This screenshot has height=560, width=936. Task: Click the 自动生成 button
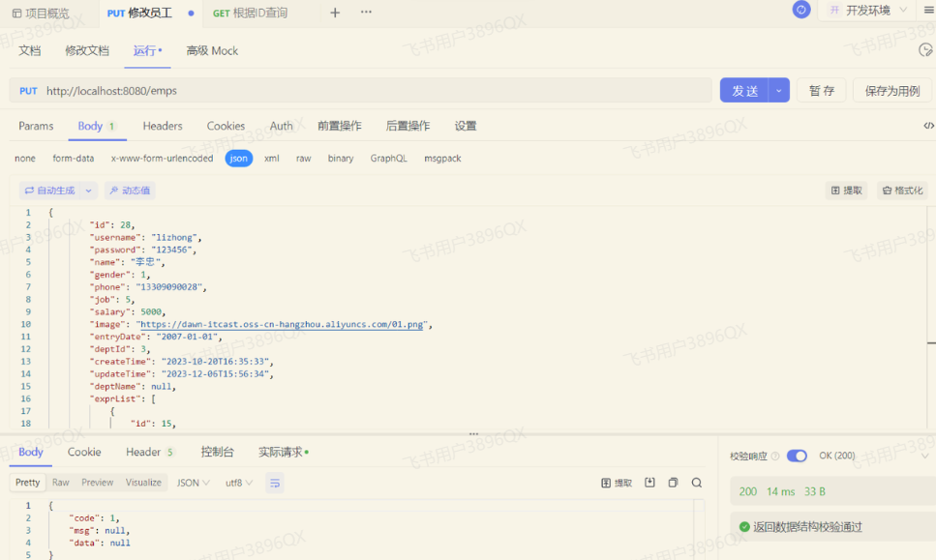coord(50,191)
